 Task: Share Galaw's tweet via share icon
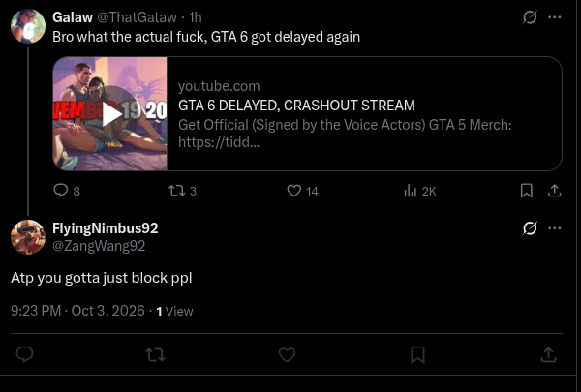pyautogui.click(x=554, y=191)
